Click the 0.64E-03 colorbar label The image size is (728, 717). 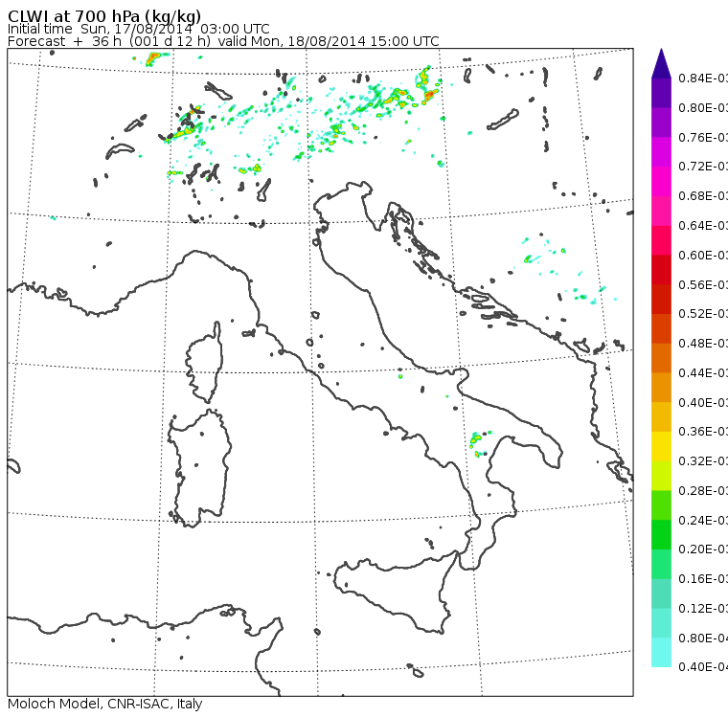click(x=703, y=226)
